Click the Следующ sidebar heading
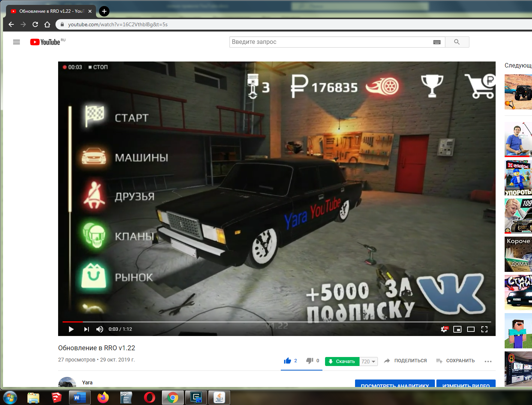Viewport: 532px width, 405px height. pos(518,66)
